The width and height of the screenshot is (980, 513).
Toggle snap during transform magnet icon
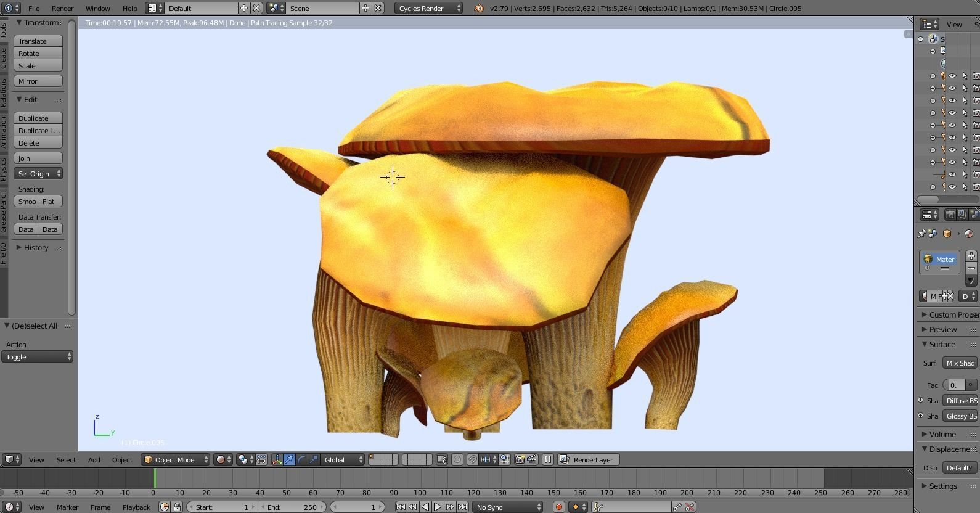(472, 459)
